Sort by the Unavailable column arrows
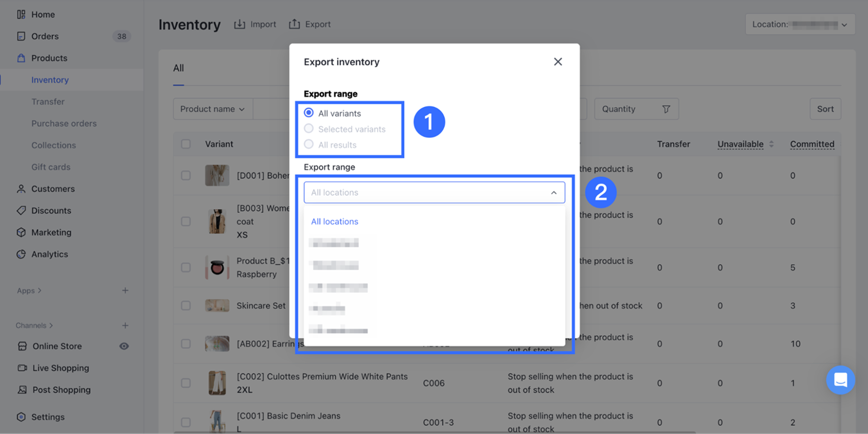The image size is (868, 434). coord(771,144)
